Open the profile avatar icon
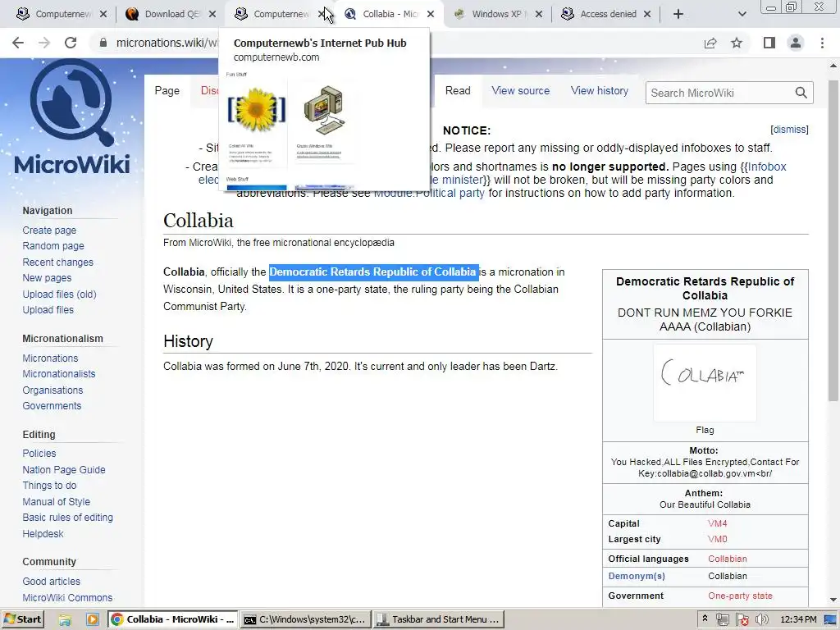Screen dimensions: 840x630 pos(796,43)
